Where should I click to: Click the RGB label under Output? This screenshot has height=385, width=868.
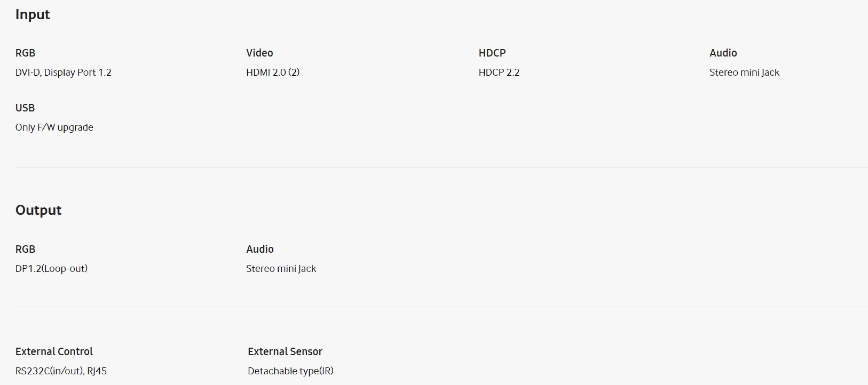pyautogui.click(x=25, y=249)
